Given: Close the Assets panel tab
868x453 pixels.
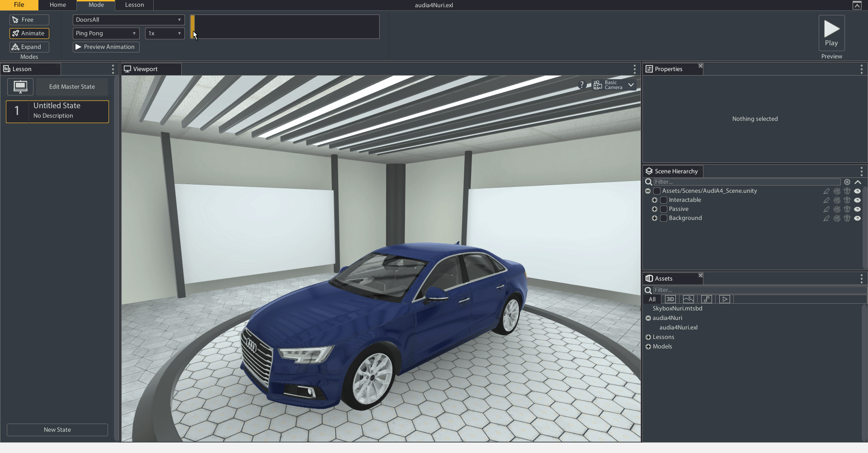Looking at the screenshot, I should point(701,275).
